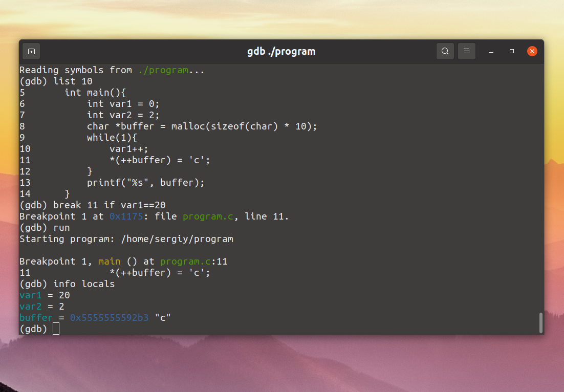Open the terminal search
This screenshot has height=392, width=564.
445,51
